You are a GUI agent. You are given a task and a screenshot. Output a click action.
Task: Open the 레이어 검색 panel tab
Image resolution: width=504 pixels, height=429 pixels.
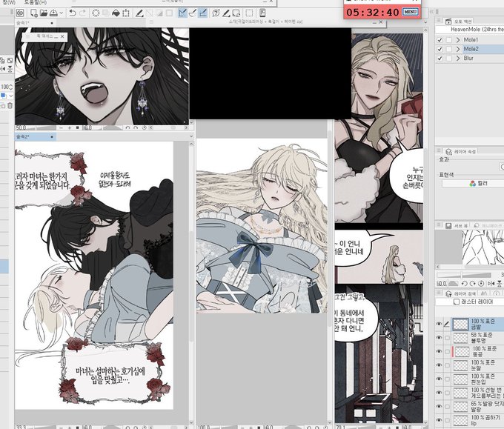pos(461,293)
